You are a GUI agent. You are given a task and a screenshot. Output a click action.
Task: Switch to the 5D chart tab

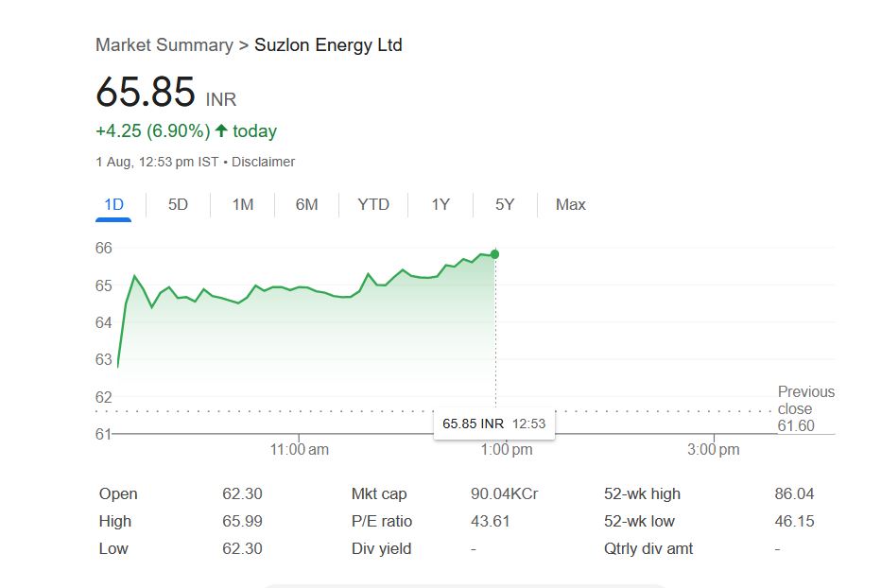[178, 205]
